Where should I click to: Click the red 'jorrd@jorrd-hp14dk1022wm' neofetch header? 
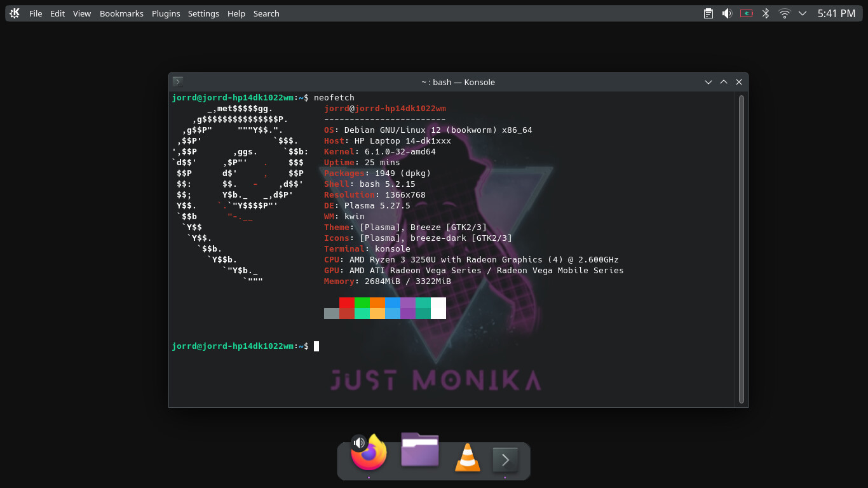pyautogui.click(x=385, y=109)
